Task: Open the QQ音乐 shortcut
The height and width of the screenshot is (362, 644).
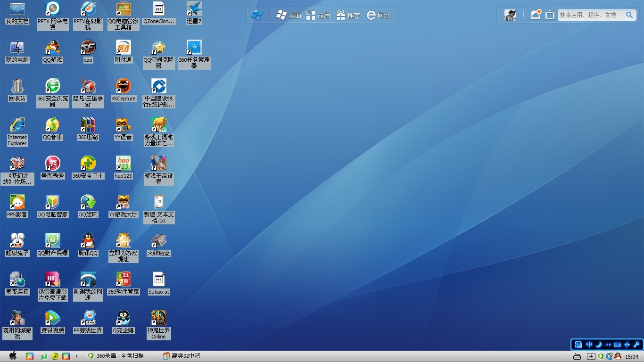Action: 52,129
